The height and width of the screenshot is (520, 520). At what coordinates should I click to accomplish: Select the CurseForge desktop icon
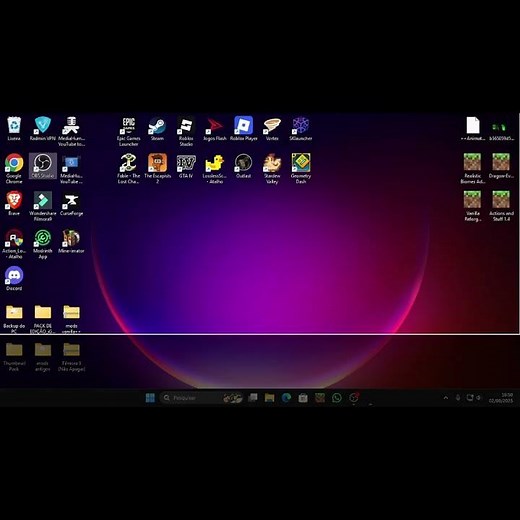pyautogui.click(x=71, y=203)
